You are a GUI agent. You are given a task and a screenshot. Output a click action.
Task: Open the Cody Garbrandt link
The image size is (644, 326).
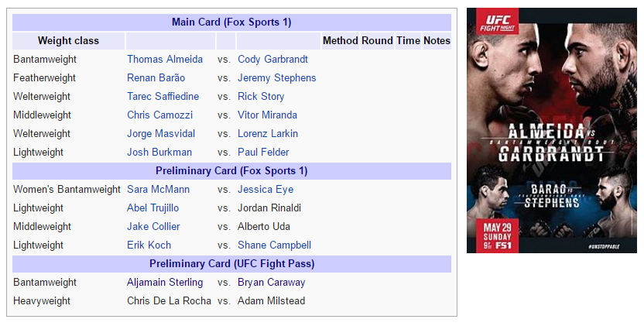[272, 59]
